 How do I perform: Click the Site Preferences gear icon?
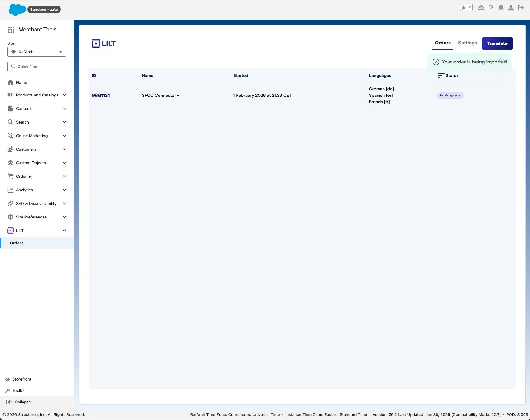[10, 217]
